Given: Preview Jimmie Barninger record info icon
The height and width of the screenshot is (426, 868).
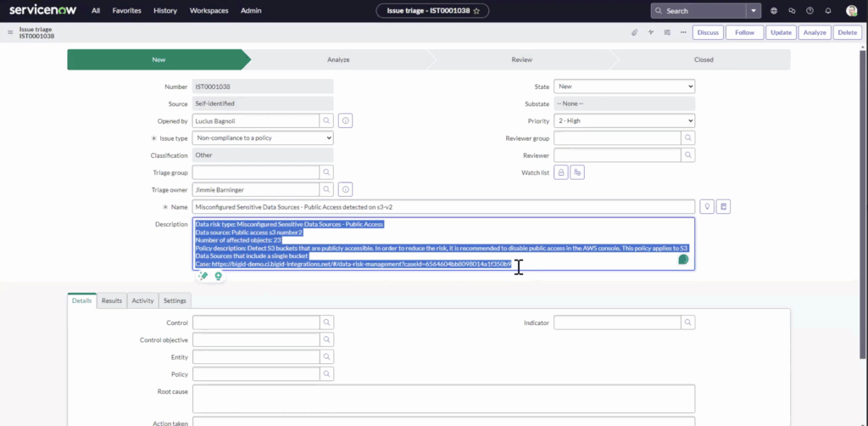Looking at the screenshot, I should click(x=346, y=190).
